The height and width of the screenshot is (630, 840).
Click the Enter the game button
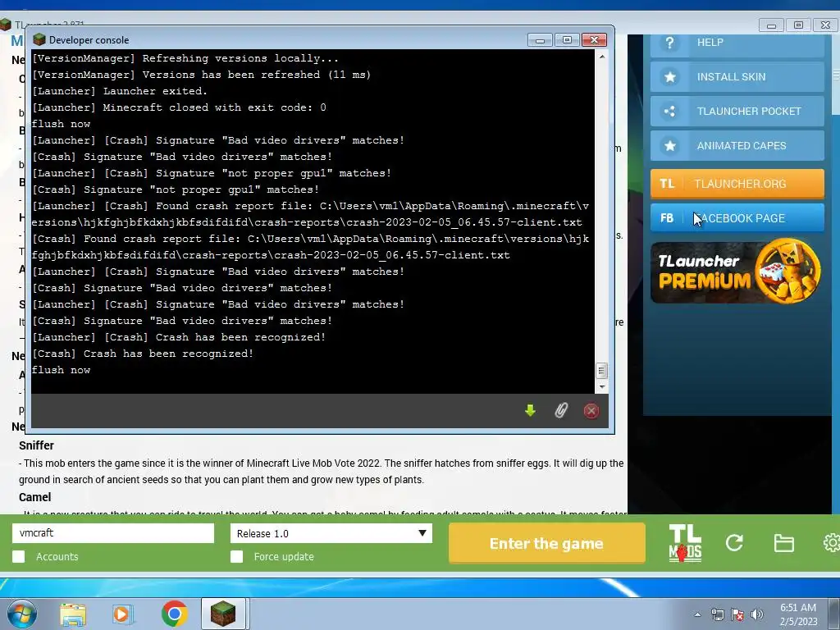pyautogui.click(x=546, y=543)
